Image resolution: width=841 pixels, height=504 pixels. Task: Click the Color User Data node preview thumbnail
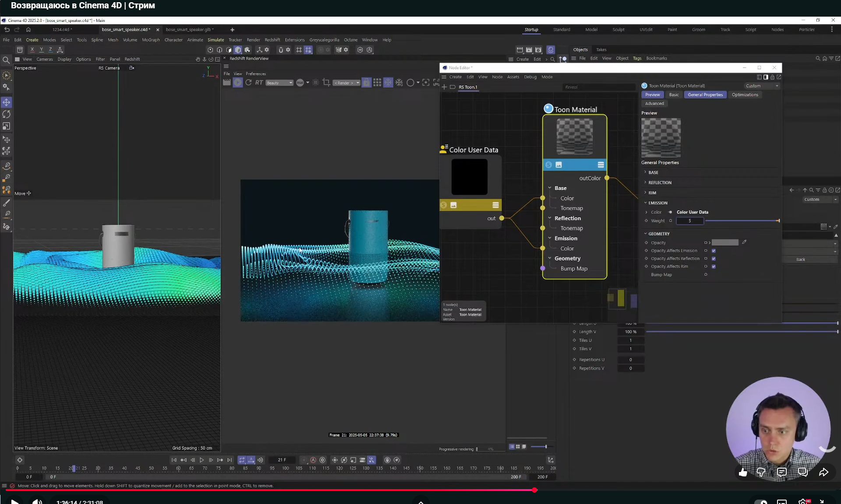coord(469,177)
